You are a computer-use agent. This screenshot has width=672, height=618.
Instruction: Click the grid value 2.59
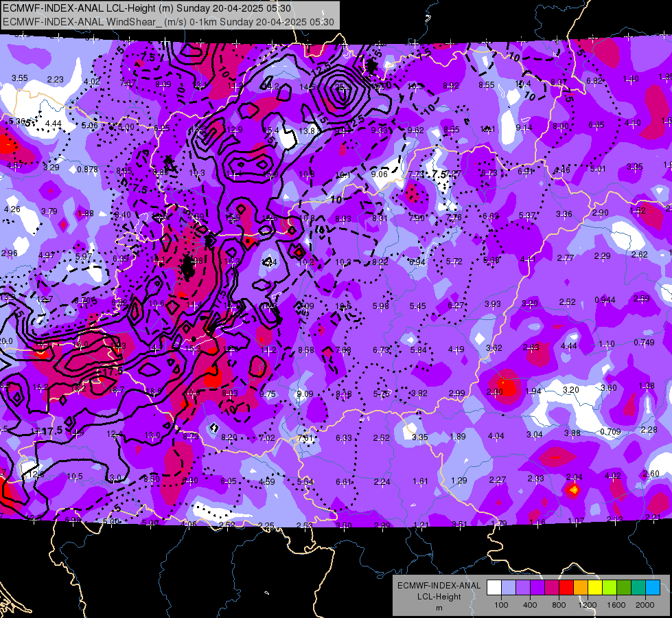coord(642,299)
